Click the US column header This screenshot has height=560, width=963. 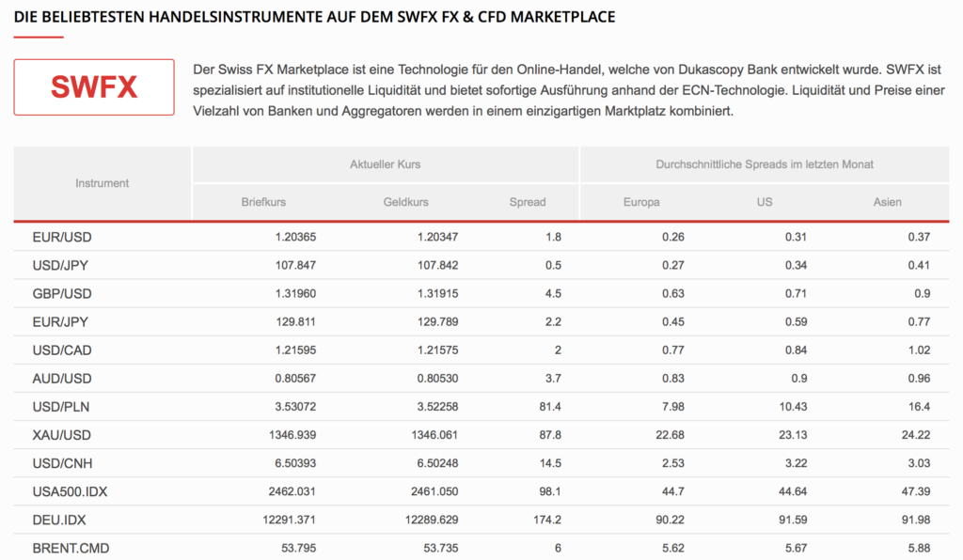765,202
